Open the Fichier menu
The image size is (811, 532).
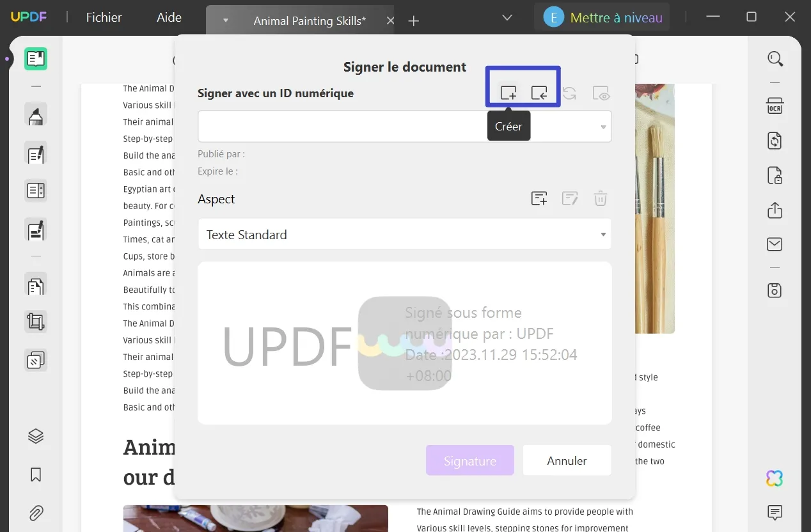pyautogui.click(x=104, y=18)
